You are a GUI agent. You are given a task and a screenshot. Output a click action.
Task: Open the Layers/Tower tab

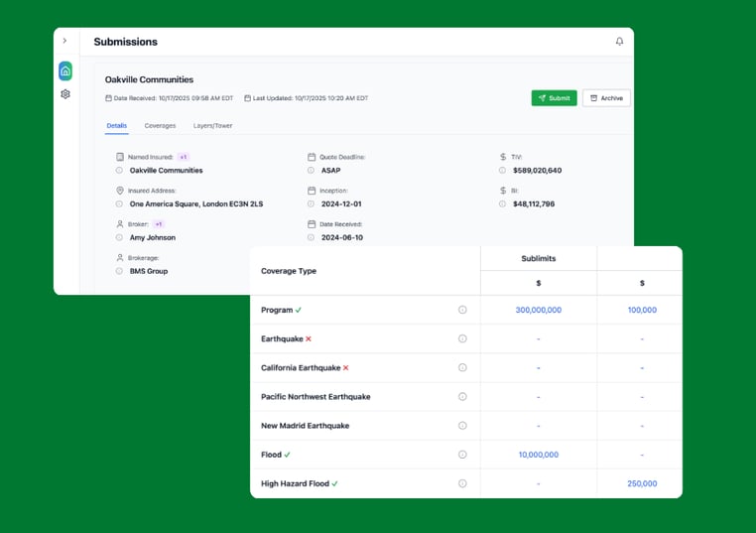click(212, 126)
